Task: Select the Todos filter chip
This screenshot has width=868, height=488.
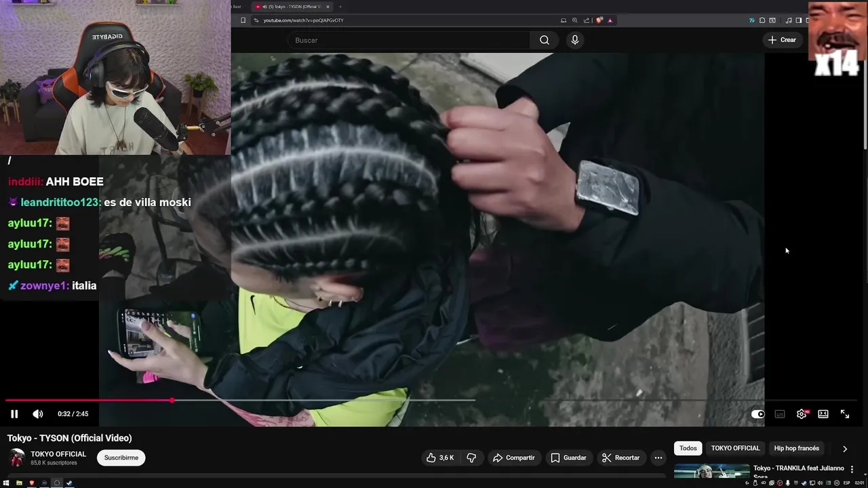Action: click(688, 449)
